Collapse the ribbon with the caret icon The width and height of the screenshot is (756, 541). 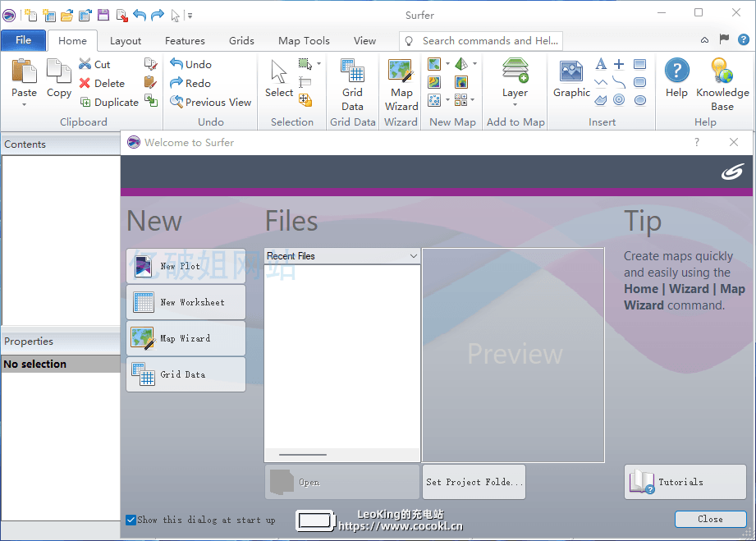point(704,40)
